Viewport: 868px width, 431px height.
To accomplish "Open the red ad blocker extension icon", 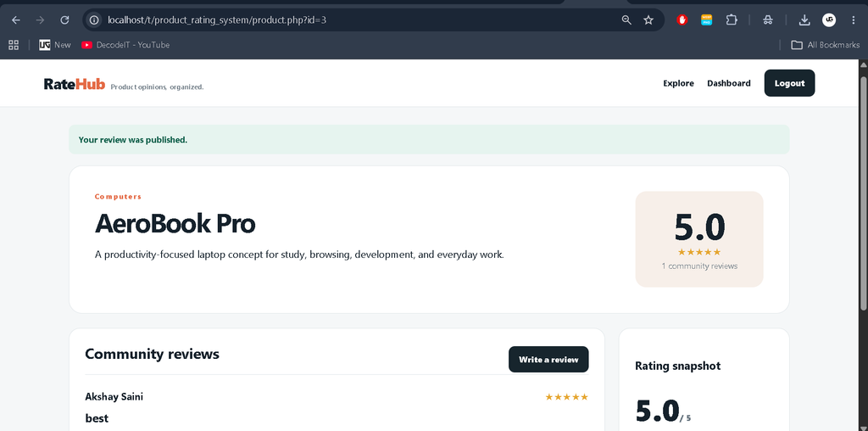I will pos(682,20).
